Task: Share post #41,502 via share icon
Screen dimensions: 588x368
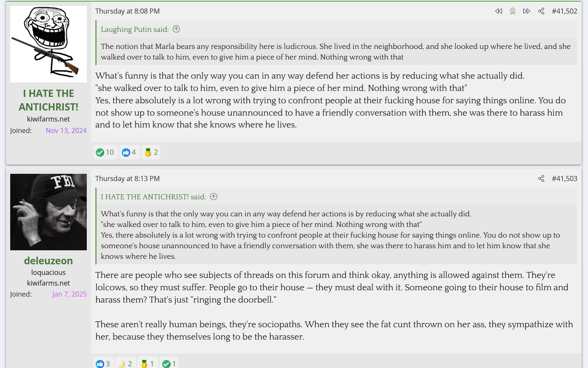Action: [x=541, y=11]
